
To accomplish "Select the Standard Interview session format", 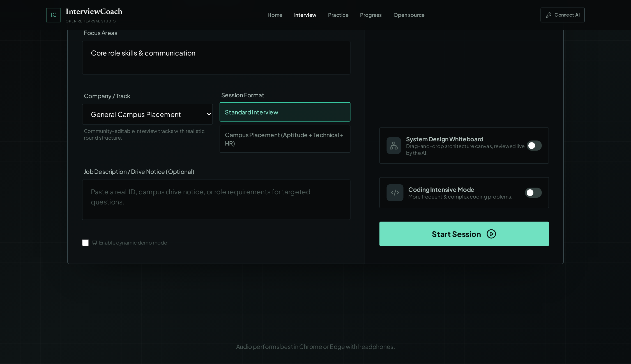I will pyautogui.click(x=285, y=112).
